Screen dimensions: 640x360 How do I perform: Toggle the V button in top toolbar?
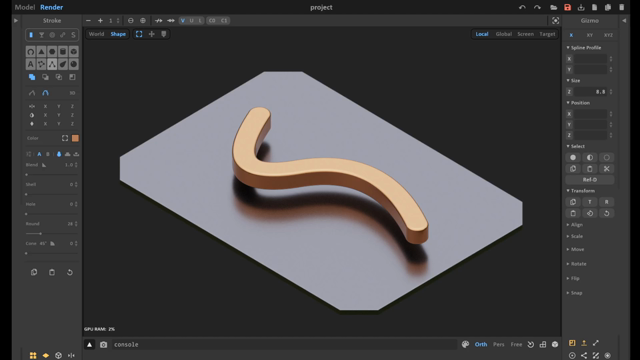coord(183,20)
